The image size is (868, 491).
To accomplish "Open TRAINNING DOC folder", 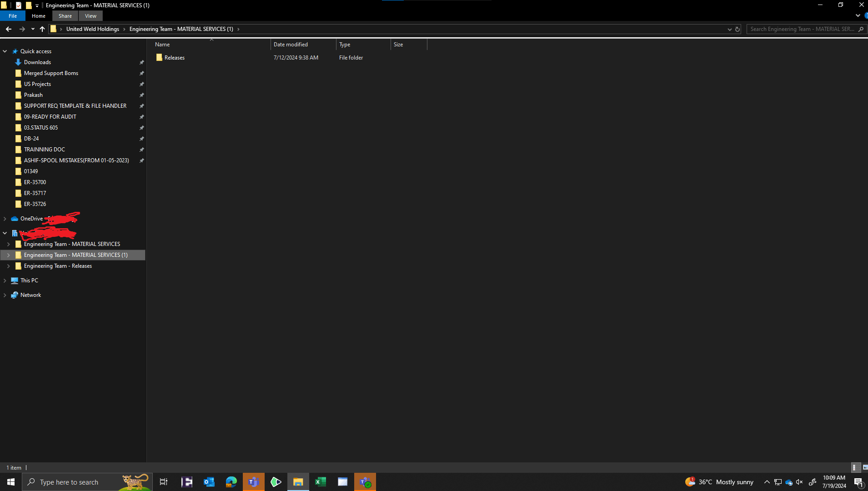I will [x=45, y=150].
